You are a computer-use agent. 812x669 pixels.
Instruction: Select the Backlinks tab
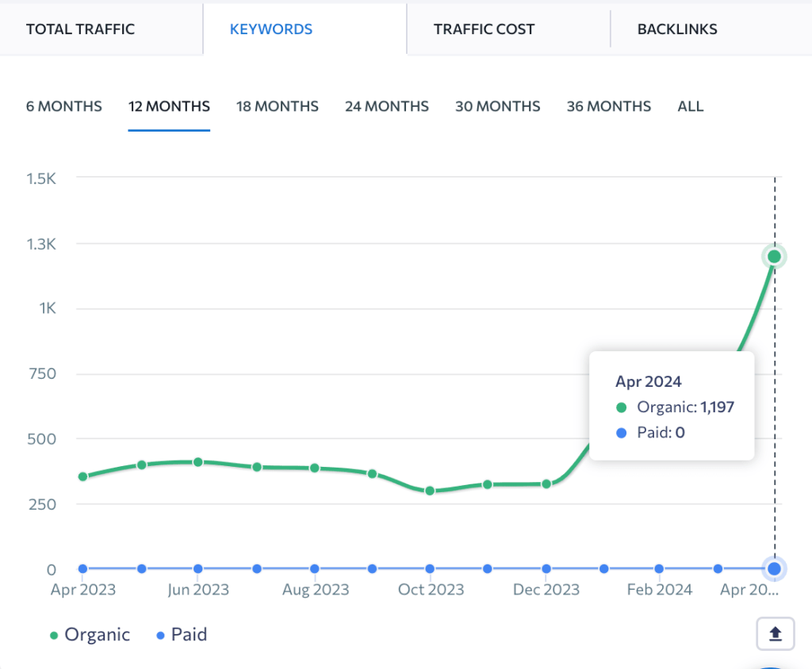677,29
